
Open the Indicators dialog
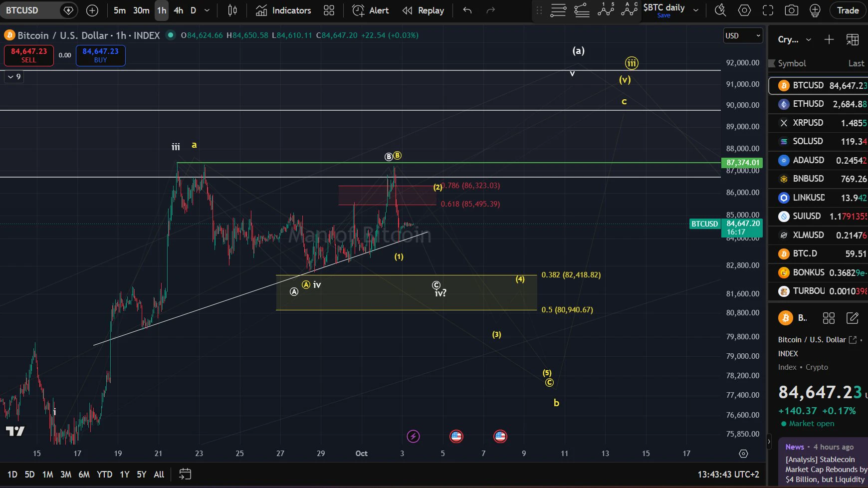(283, 10)
